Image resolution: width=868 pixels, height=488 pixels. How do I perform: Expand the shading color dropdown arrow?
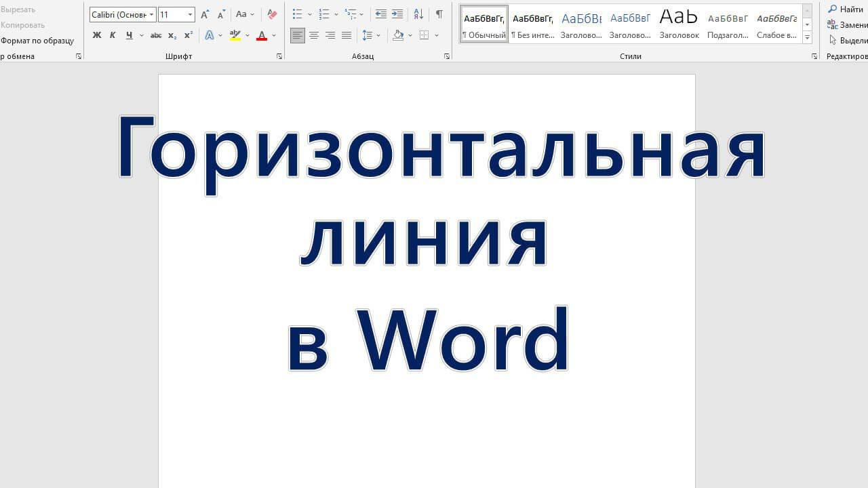pyautogui.click(x=410, y=35)
